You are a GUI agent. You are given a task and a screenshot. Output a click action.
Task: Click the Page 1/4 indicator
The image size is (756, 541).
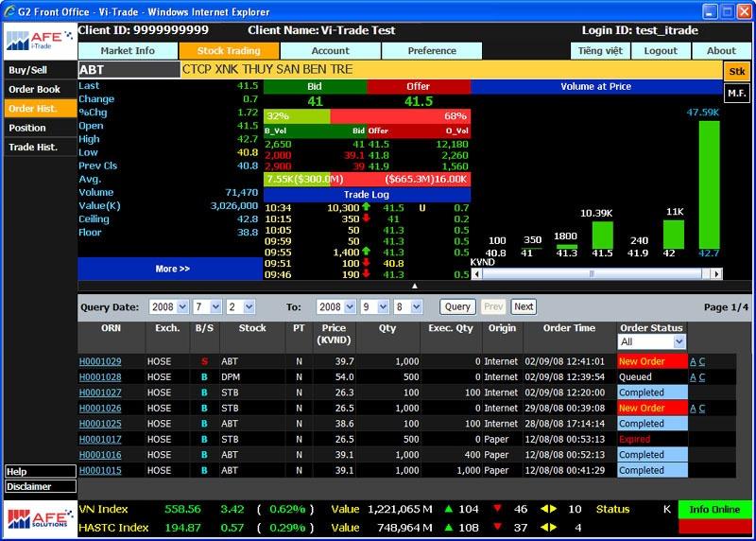pos(726,307)
